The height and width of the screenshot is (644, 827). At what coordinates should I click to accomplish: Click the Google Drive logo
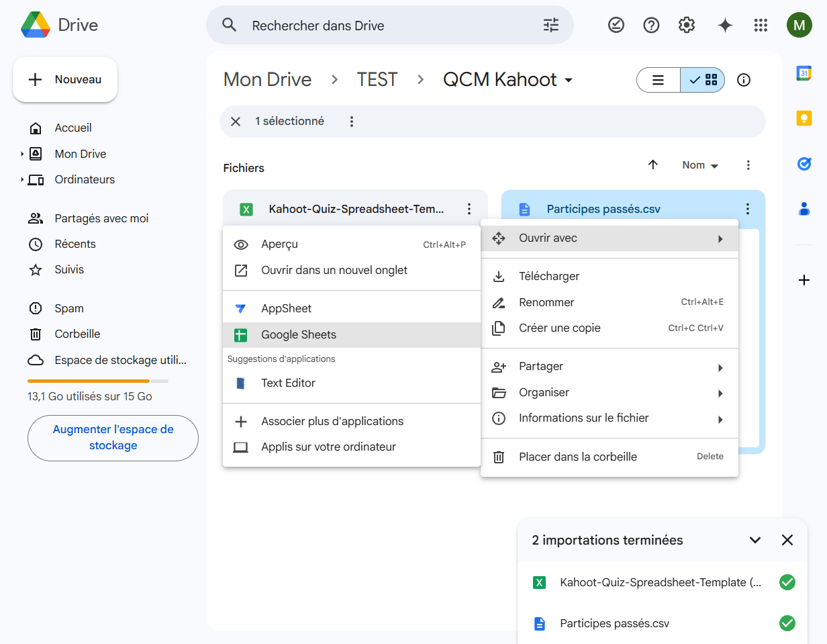point(36,26)
